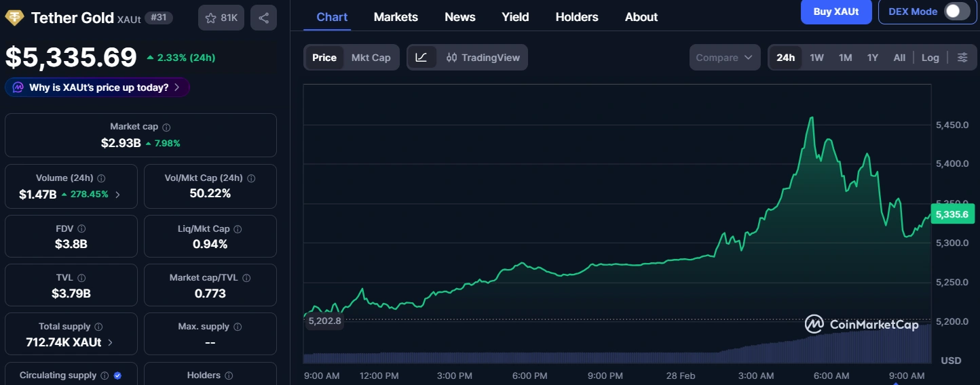
Task: Open the Compare dropdown
Action: tap(725, 58)
